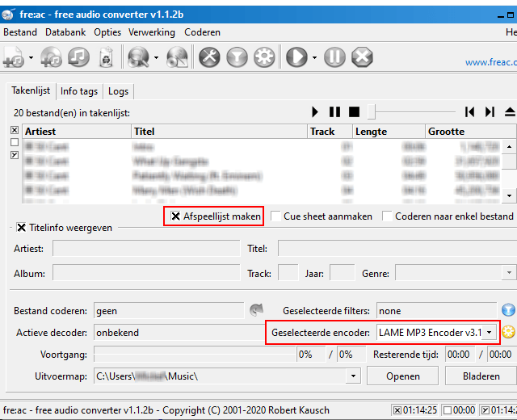Open the Geselecteerde encoder dropdown
Viewport: 517px width, 420px height.
tap(489, 333)
